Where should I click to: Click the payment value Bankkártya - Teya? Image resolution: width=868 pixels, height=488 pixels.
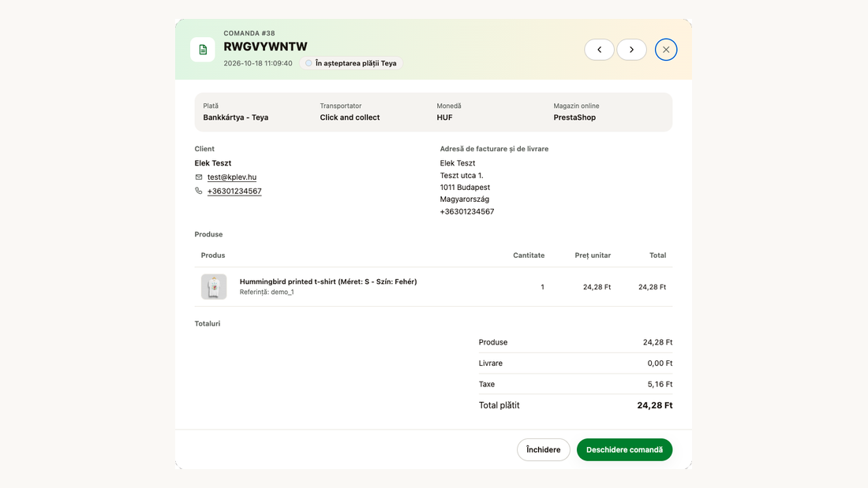pos(236,117)
